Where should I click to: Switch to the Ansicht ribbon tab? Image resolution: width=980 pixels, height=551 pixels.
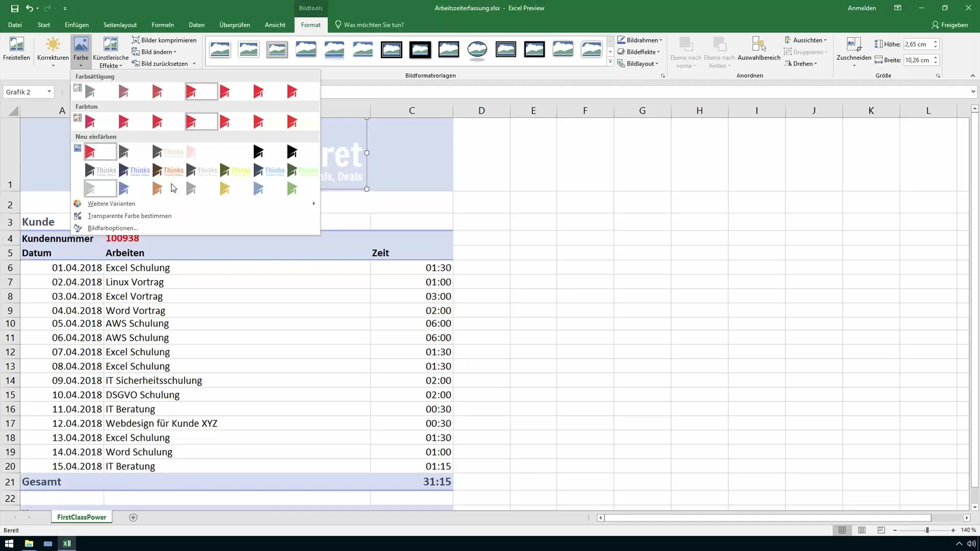275,25
